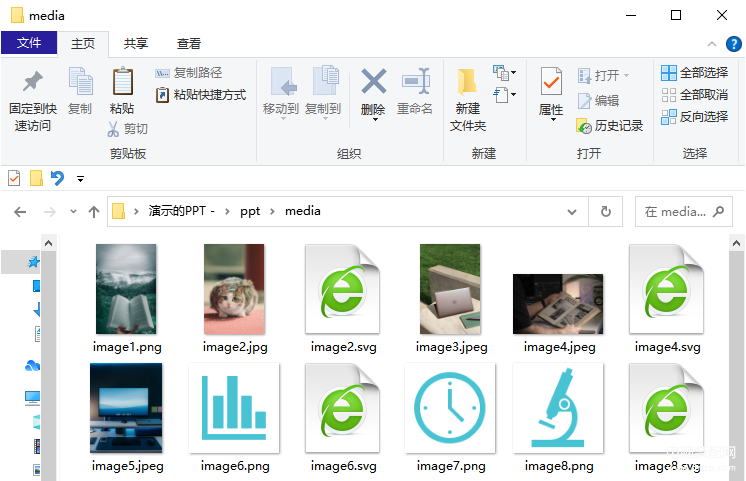This screenshot has height=481, width=746.
Task: Click 全部取消 to deselect everything
Action: pyautogui.click(x=695, y=95)
